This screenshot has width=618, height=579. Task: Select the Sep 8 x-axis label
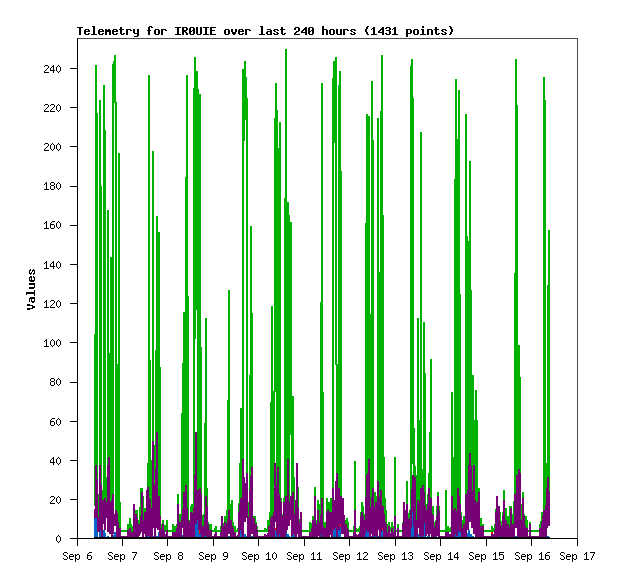(x=168, y=556)
